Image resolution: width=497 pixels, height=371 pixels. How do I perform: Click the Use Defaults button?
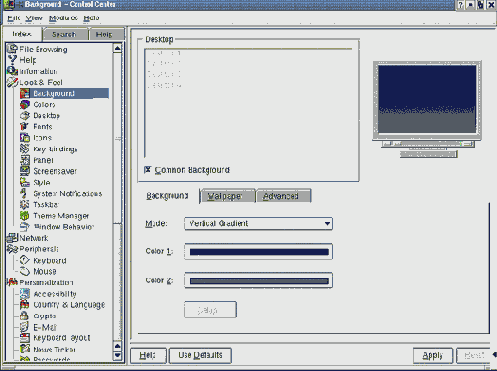point(200,355)
